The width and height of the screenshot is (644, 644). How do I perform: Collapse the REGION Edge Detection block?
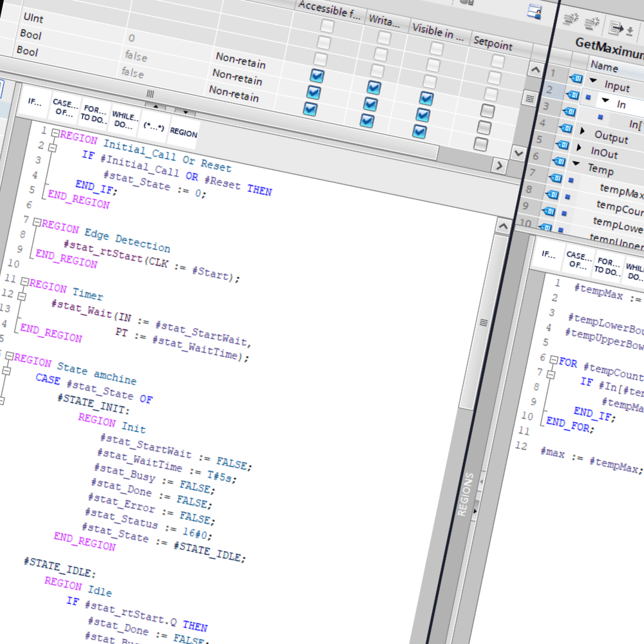[37, 223]
